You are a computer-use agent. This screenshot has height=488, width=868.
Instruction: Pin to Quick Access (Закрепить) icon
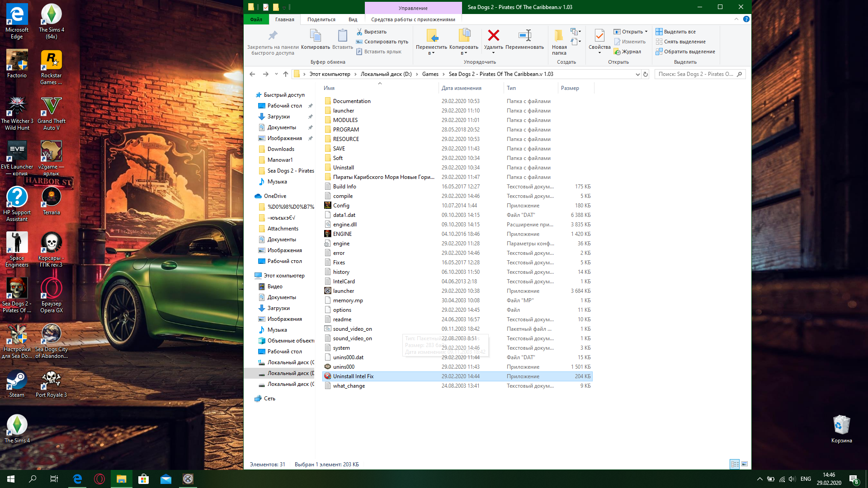[273, 35]
